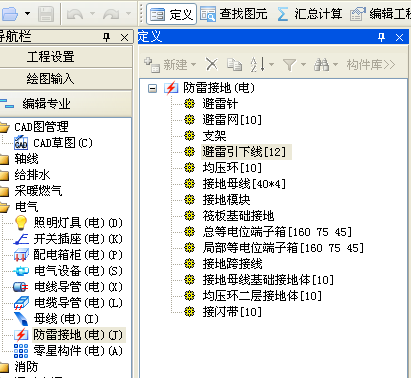Image resolution: width=411 pixels, height=378 pixels.
Task: Open the 构件库>> library
Action: [371, 65]
